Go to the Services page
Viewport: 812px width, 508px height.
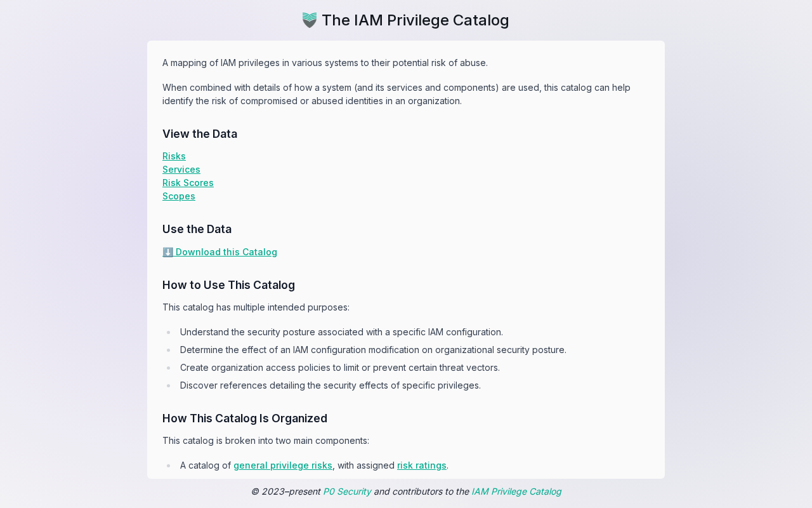181,170
